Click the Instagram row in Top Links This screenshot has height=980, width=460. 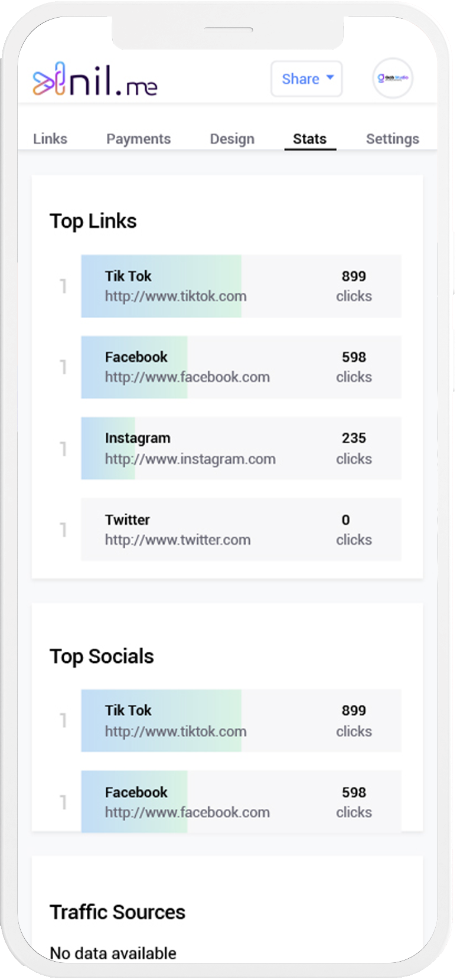[241, 448]
